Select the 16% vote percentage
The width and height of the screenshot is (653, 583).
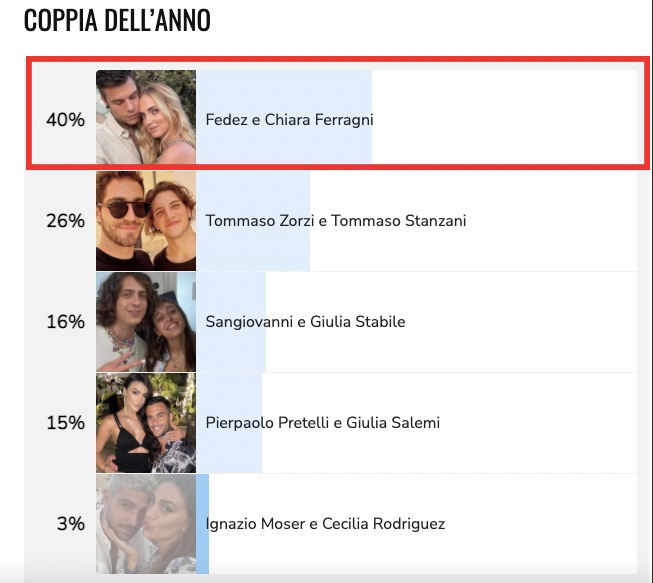65,322
